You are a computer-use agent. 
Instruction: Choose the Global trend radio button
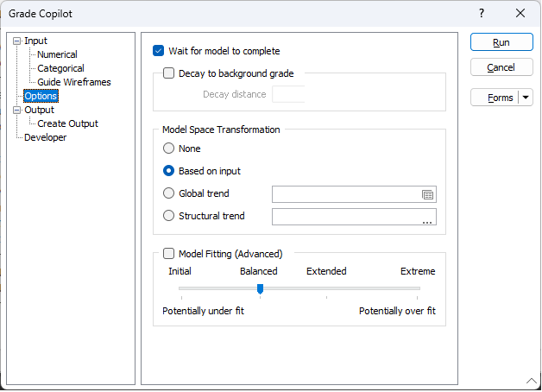click(x=168, y=193)
